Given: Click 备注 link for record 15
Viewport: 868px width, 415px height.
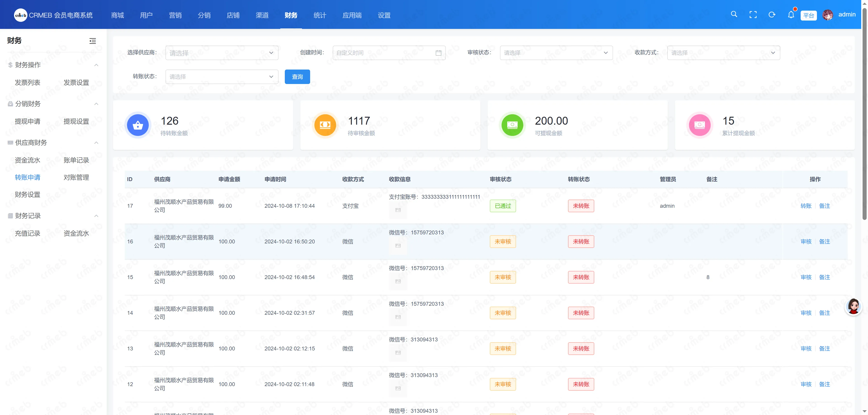Looking at the screenshot, I should (825, 277).
